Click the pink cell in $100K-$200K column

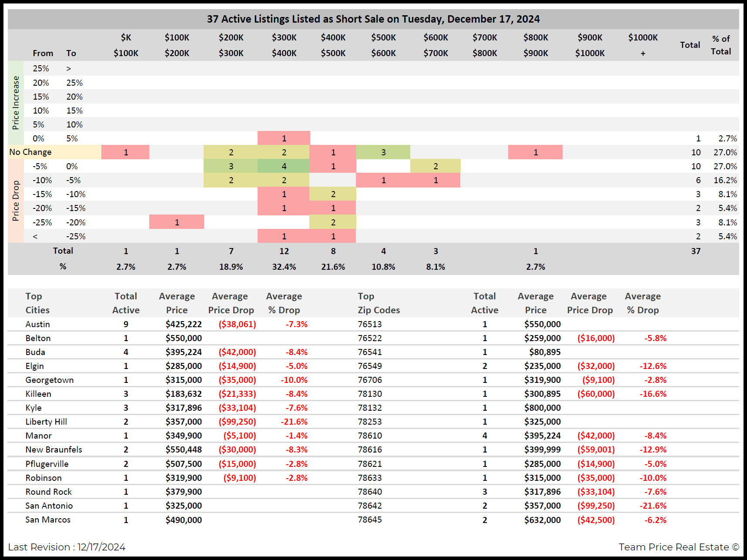pos(177,222)
